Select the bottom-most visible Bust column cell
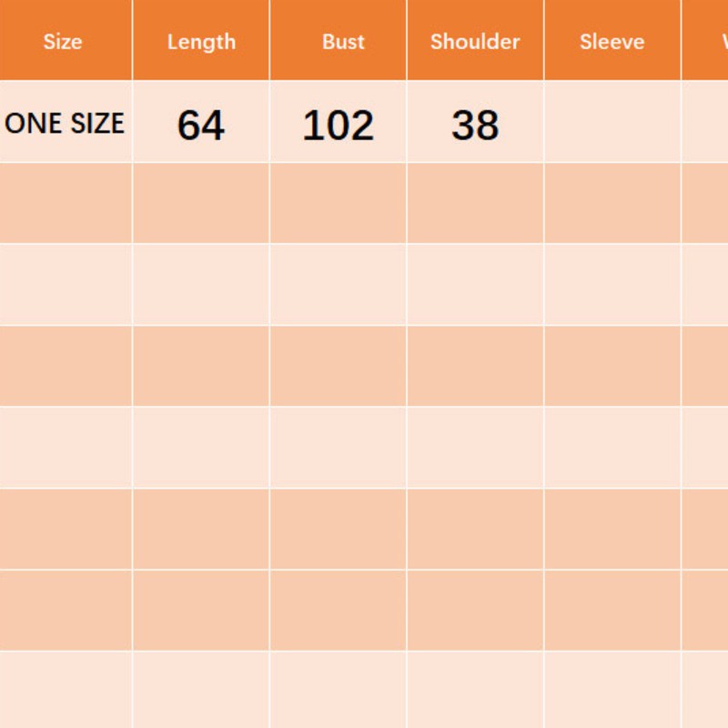 [x=338, y=690]
